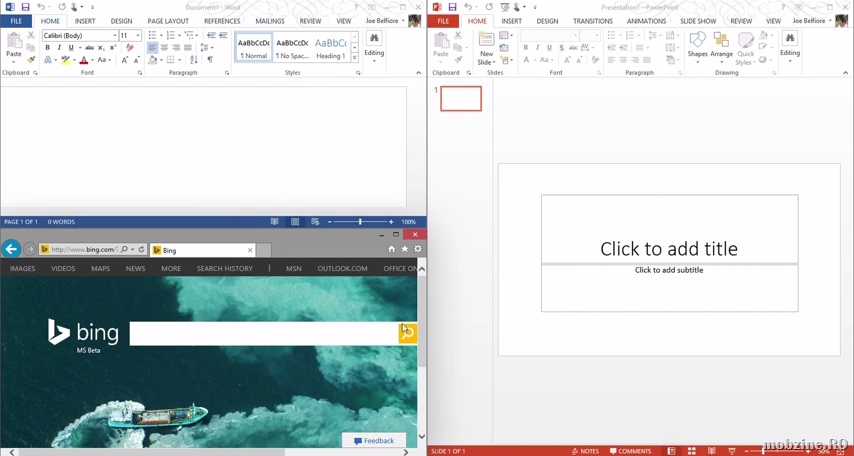Open the PAGE LAYOUT tab in Word

pos(168,21)
